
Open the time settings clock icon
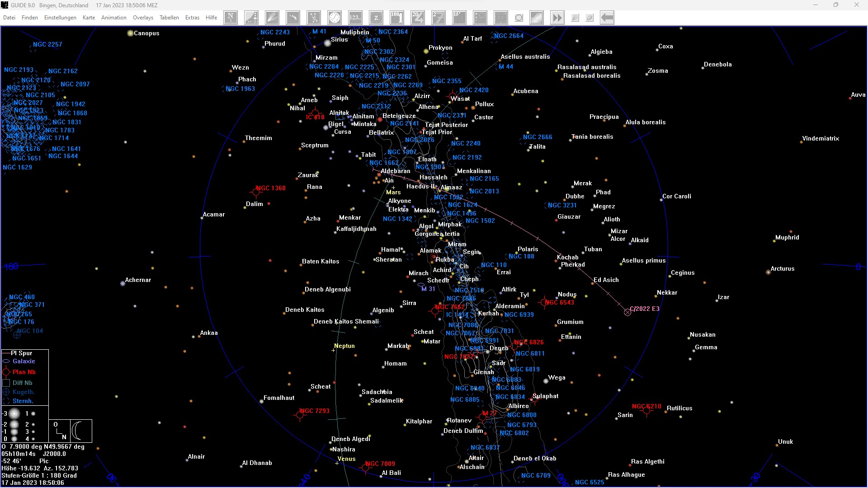click(335, 18)
